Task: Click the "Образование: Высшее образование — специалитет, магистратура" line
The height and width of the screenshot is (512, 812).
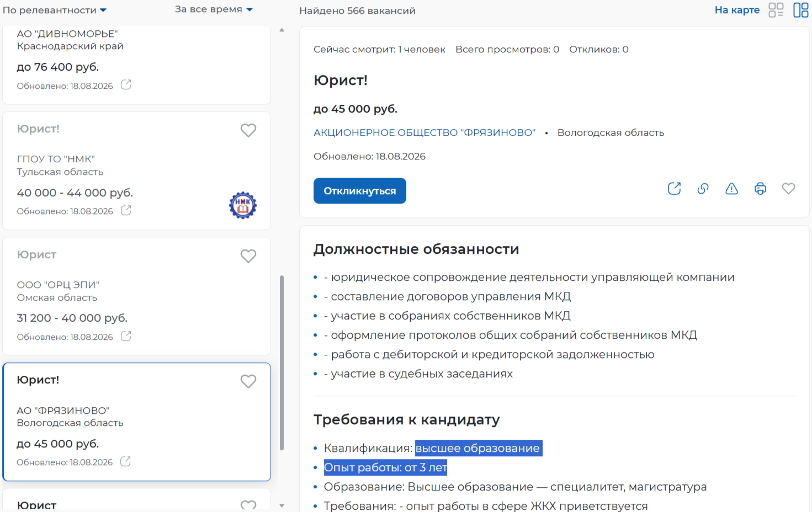Action: [516, 487]
